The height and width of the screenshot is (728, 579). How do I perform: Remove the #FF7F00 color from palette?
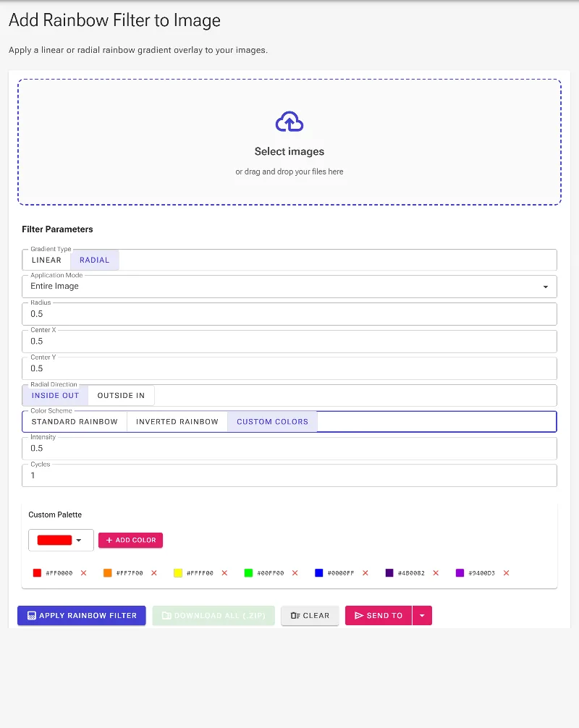pos(154,573)
